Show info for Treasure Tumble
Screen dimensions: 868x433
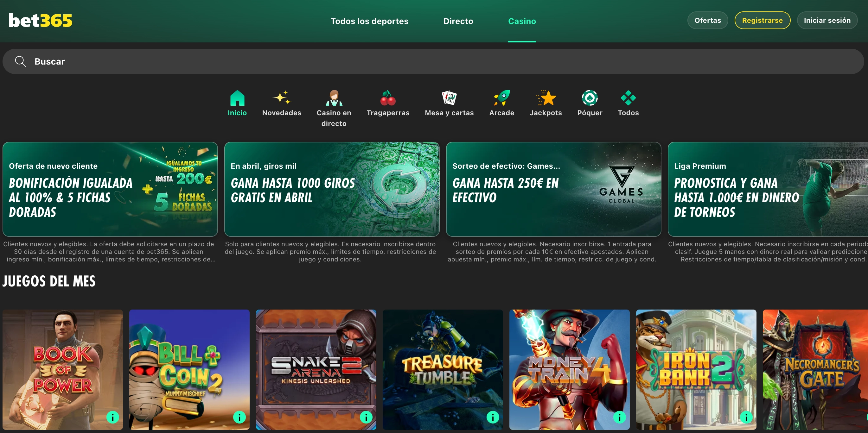tap(493, 417)
